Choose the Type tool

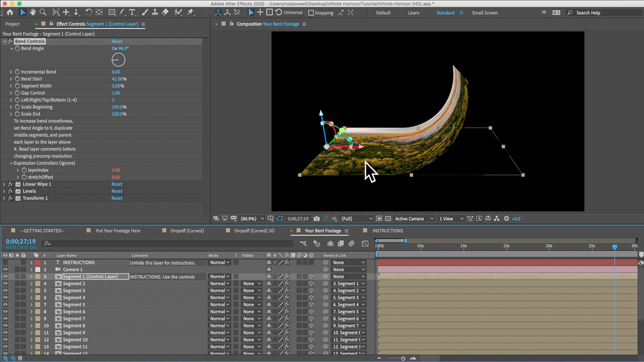point(132,13)
